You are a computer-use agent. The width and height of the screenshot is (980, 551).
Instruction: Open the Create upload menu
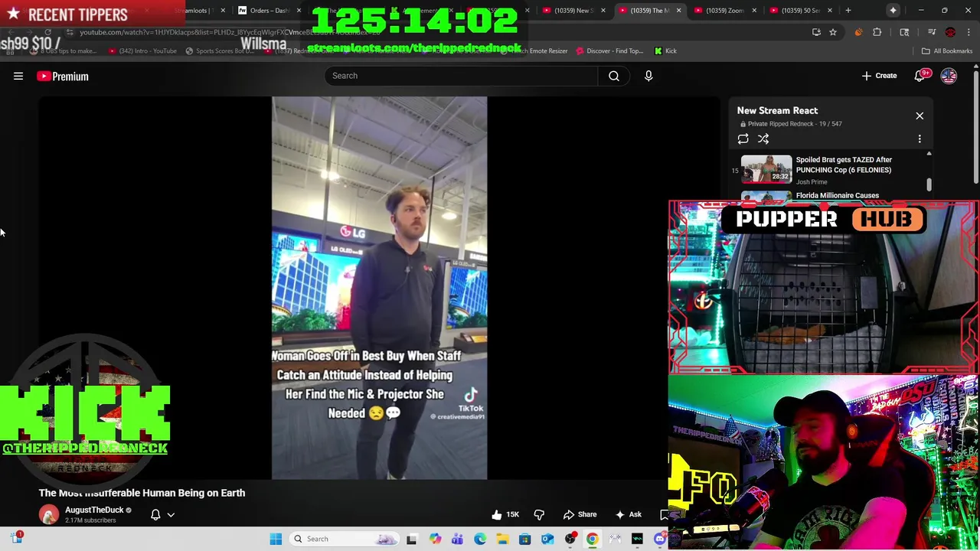tap(879, 76)
